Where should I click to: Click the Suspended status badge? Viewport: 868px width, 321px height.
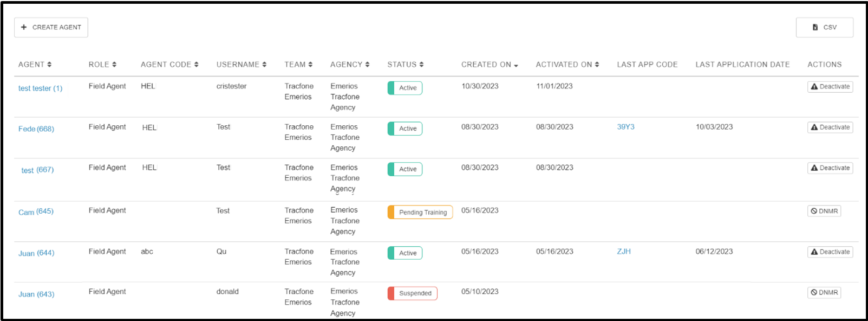[413, 293]
